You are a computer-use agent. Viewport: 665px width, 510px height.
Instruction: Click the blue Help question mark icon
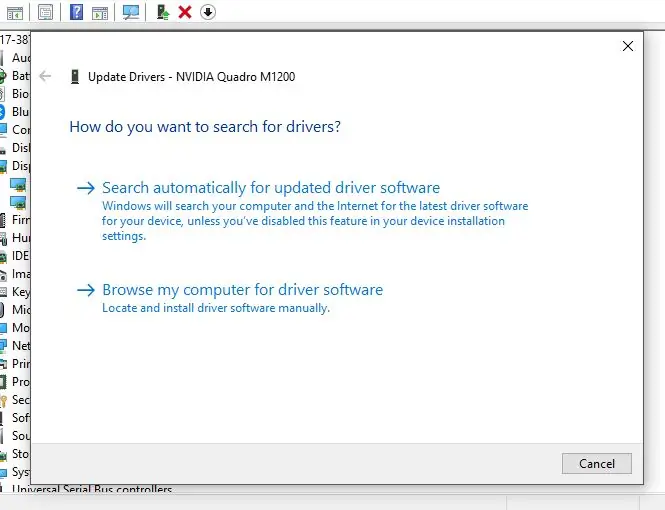pos(76,12)
